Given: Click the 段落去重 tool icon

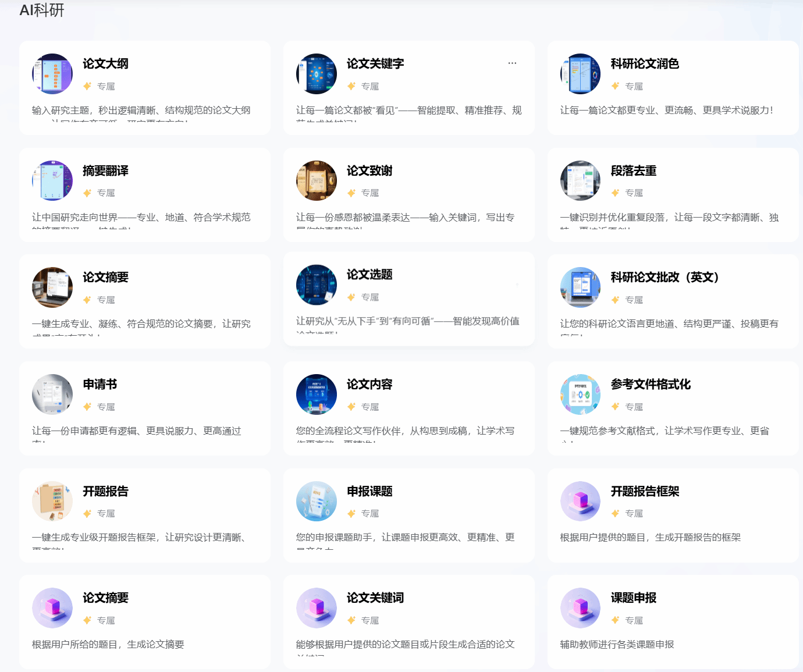Looking at the screenshot, I should (580, 181).
